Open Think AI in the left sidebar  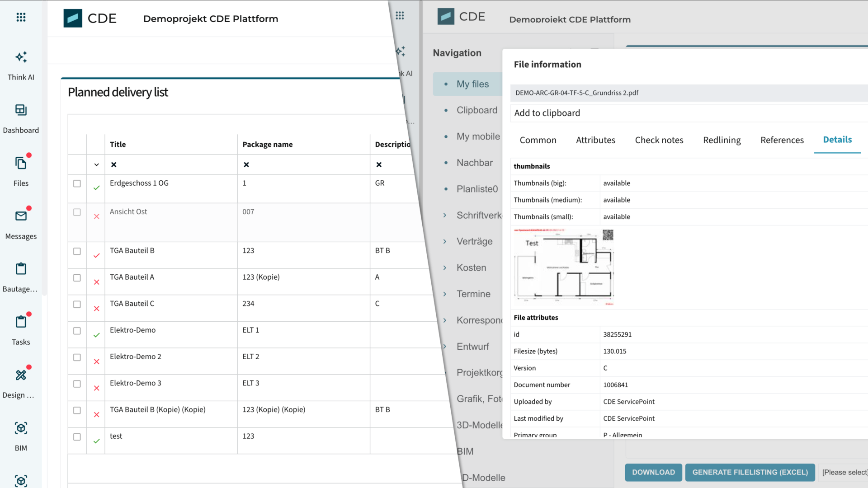point(21,66)
